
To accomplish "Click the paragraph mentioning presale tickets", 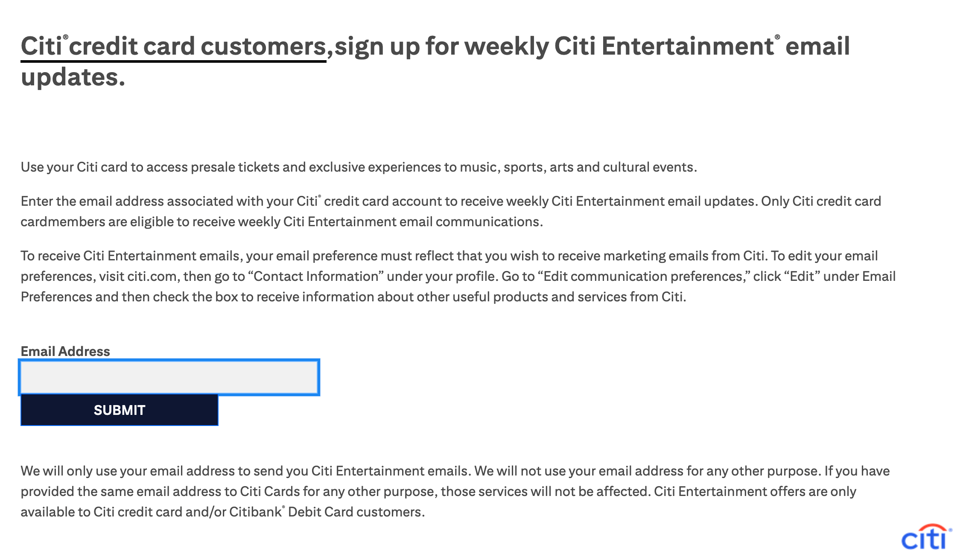I will click(359, 167).
